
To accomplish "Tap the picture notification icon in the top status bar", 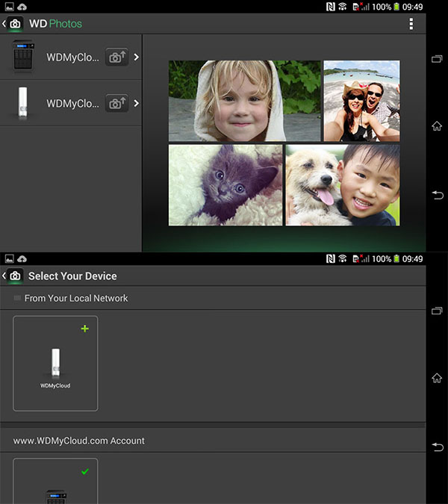I will click(x=9, y=7).
